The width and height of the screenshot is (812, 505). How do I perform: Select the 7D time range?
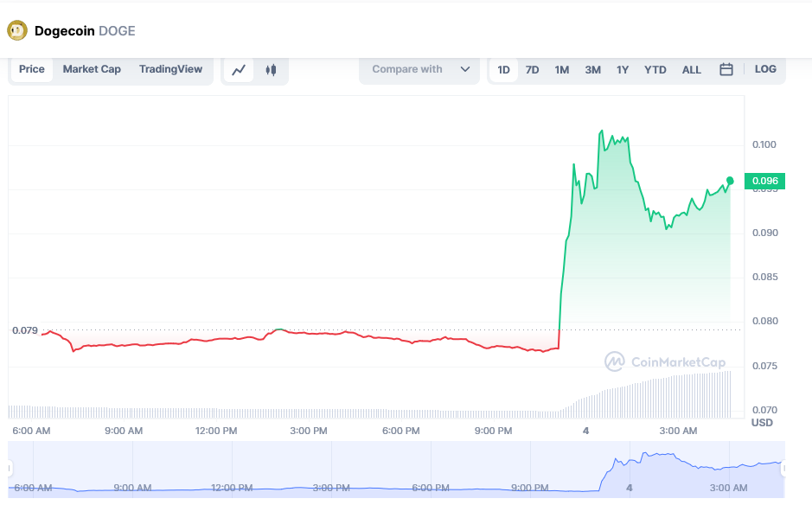click(x=533, y=70)
